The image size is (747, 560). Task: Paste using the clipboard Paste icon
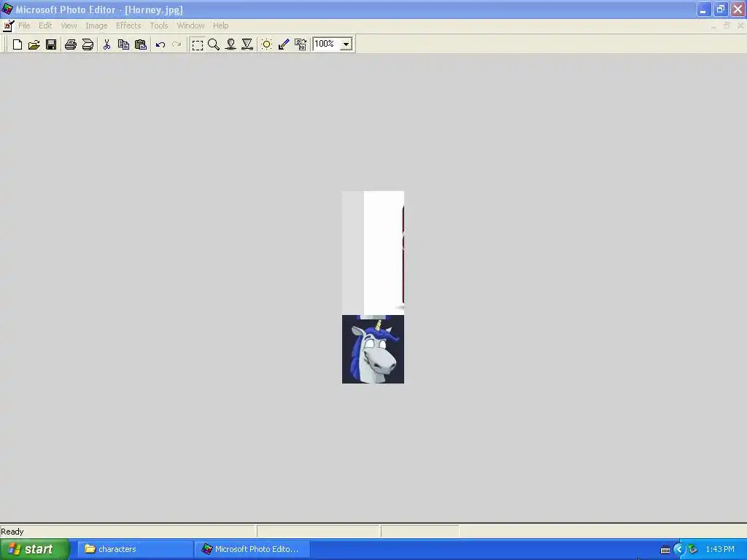(x=141, y=44)
